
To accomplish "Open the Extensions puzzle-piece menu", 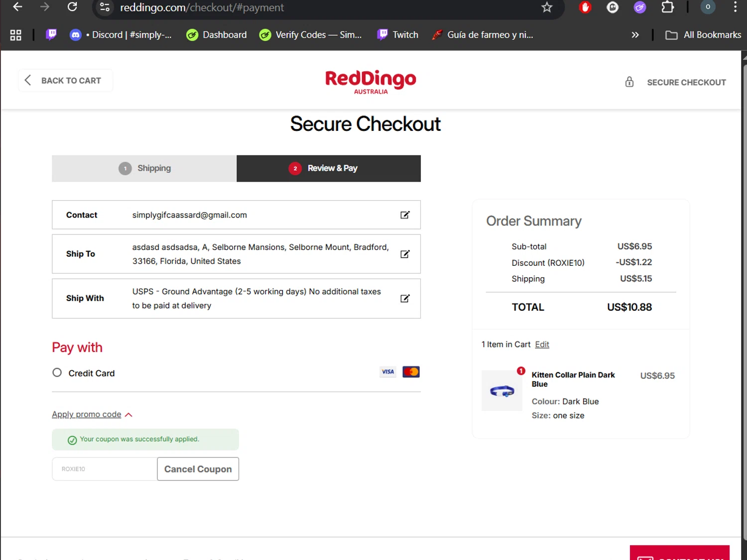I will coord(667,7).
